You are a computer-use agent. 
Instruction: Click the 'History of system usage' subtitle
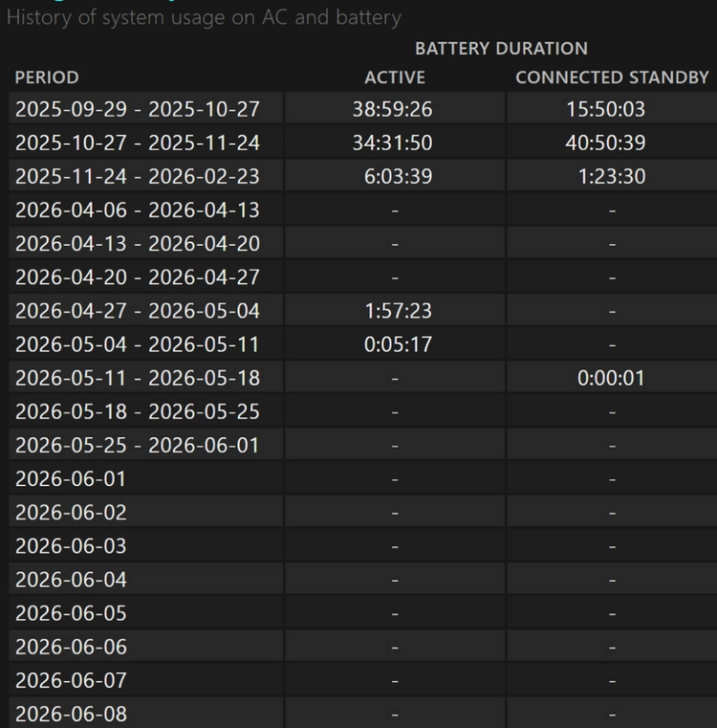(x=204, y=17)
